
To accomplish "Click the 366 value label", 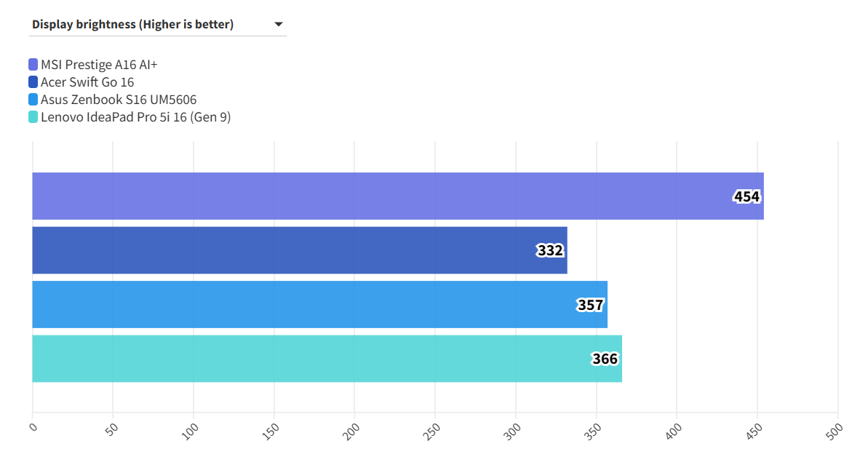I will coord(605,359).
